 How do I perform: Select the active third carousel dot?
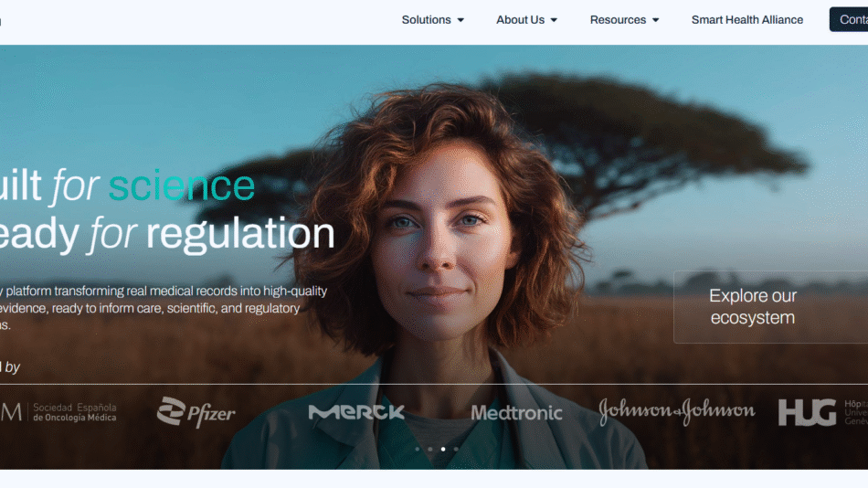coord(443,450)
